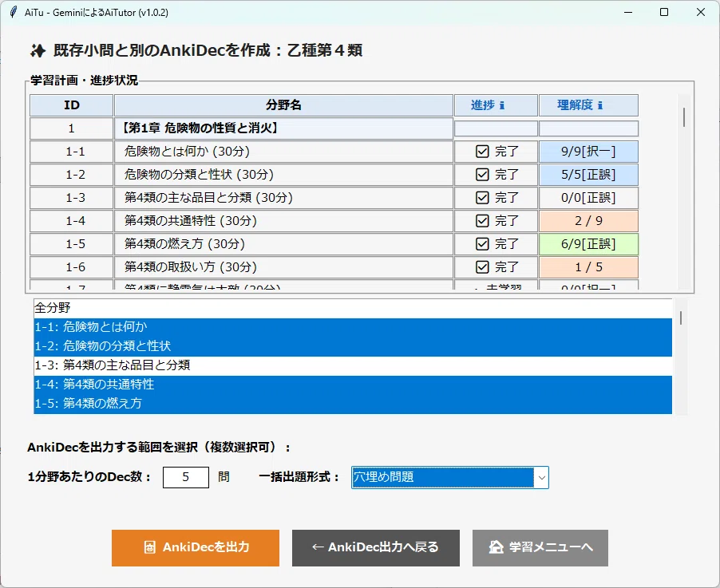720x588 pixels.
Task: Click the 5/5[正誤] understanding cell
Action: (x=588, y=175)
